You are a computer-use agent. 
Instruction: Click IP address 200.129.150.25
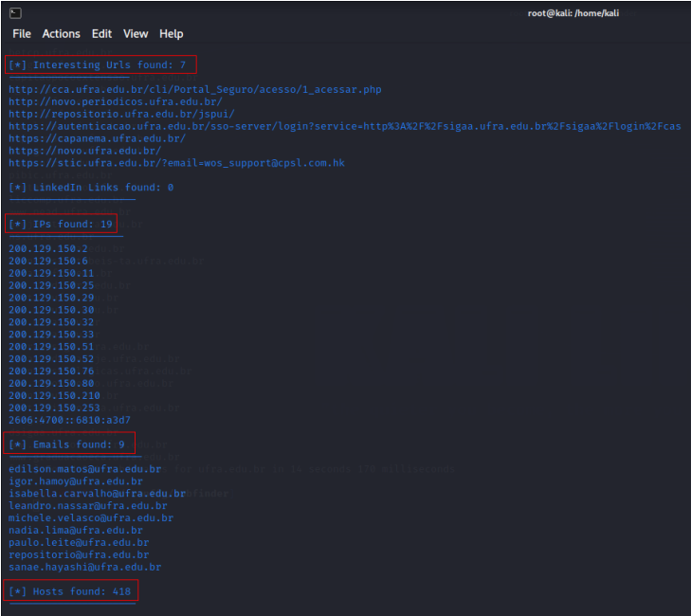51,285
